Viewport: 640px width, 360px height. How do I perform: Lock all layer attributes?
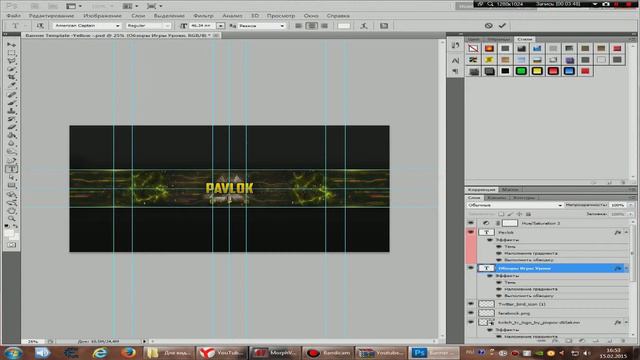(528, 214)
